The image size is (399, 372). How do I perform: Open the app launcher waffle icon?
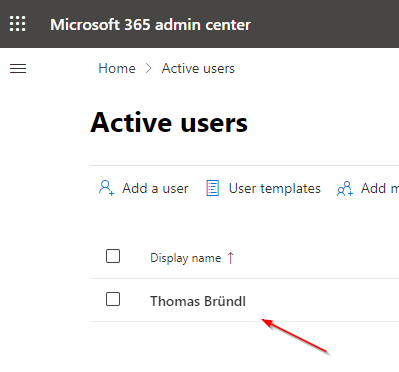point(17,24)
